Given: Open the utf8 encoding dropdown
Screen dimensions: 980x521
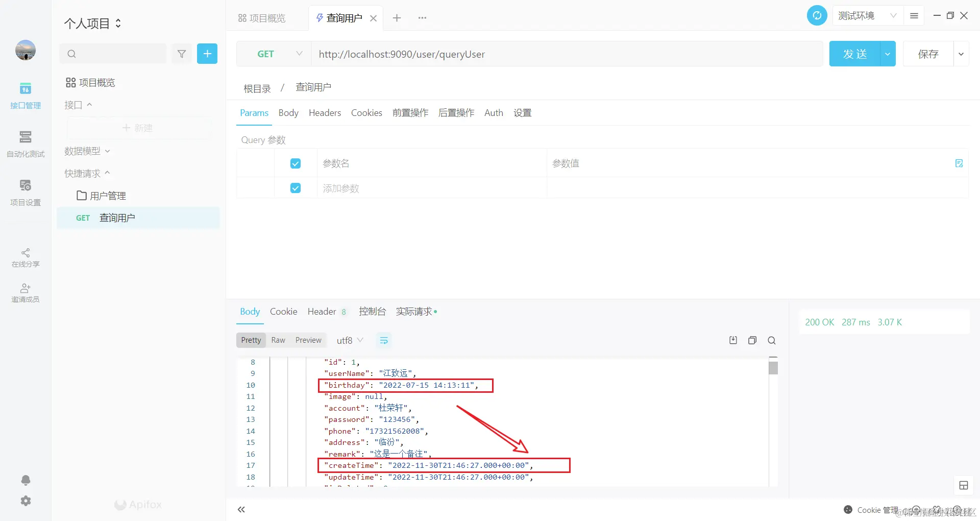Looking at the screenshot, I should 350,340.
